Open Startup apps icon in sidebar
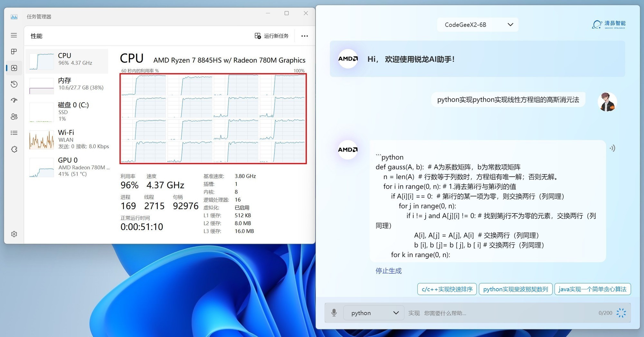Image resolution: width=644 pixels, height=337 pixels. click(x=14, y=100)
